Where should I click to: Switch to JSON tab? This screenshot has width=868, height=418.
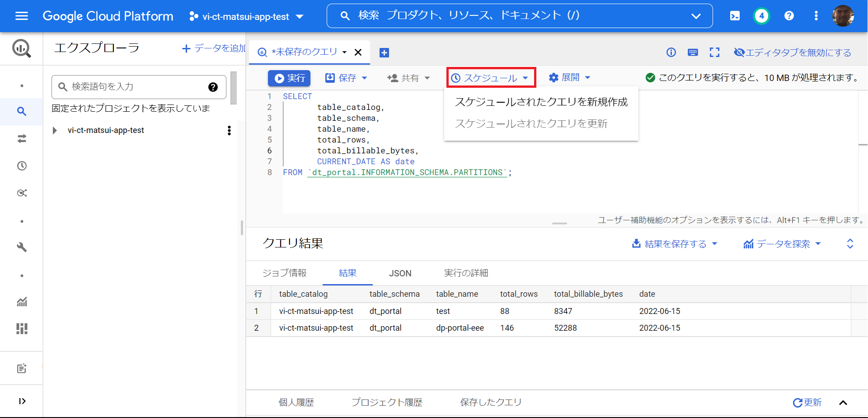(400, 273)
